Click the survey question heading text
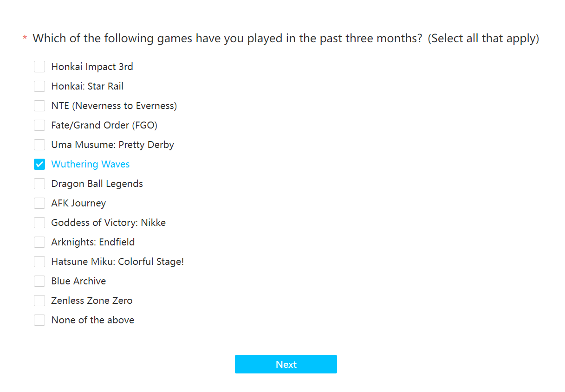Image resolution: width=565 pixels, height=392 pixels. [x=286, y=39]
